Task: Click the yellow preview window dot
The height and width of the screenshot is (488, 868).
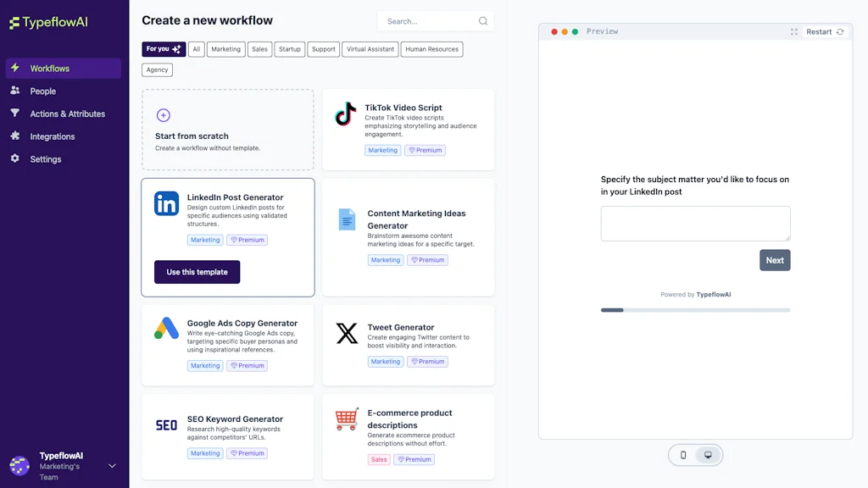Action: [565, 32]
